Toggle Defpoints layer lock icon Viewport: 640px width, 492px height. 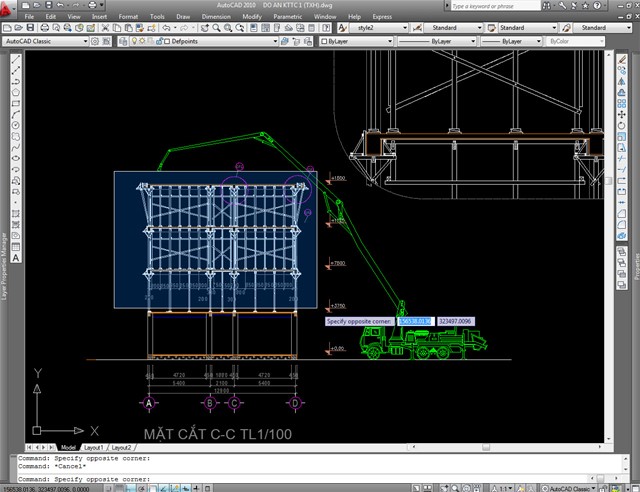tap(160, 41)
